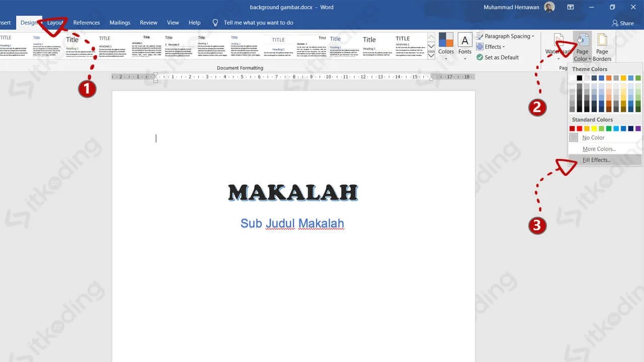Choose purple from Standard Colors

(x=638, y=129)
